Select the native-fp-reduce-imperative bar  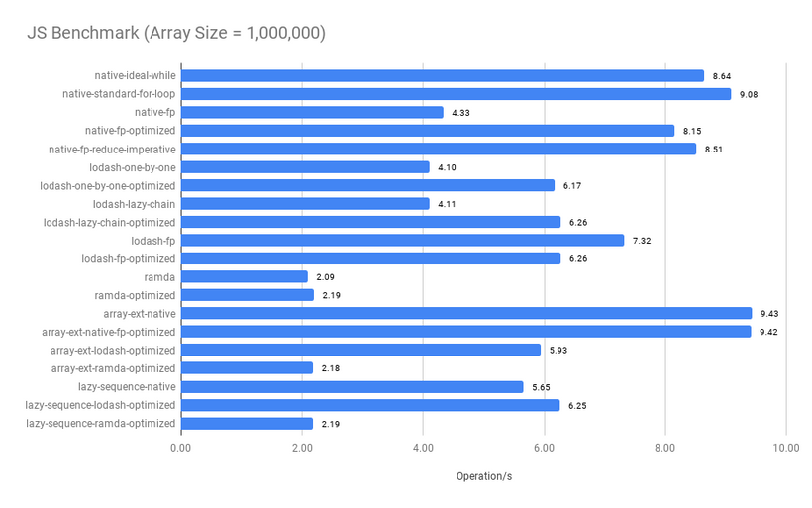click(x=439, y=150)
